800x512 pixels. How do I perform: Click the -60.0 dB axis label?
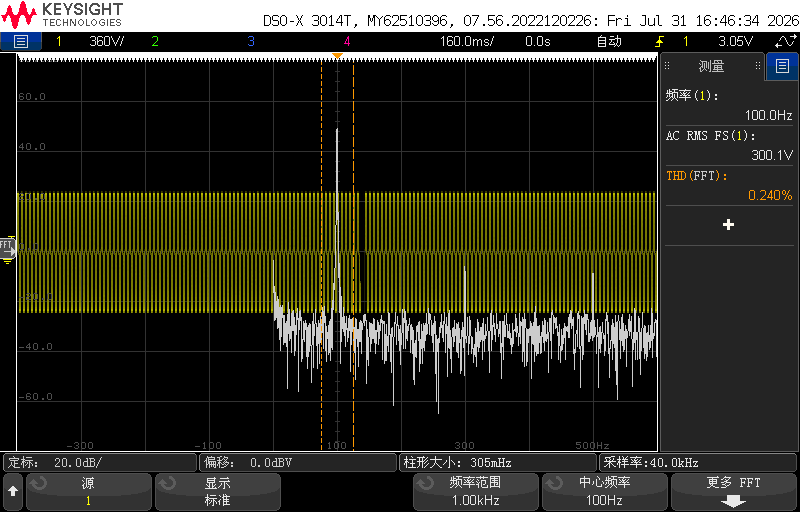(x=35, y=396)
